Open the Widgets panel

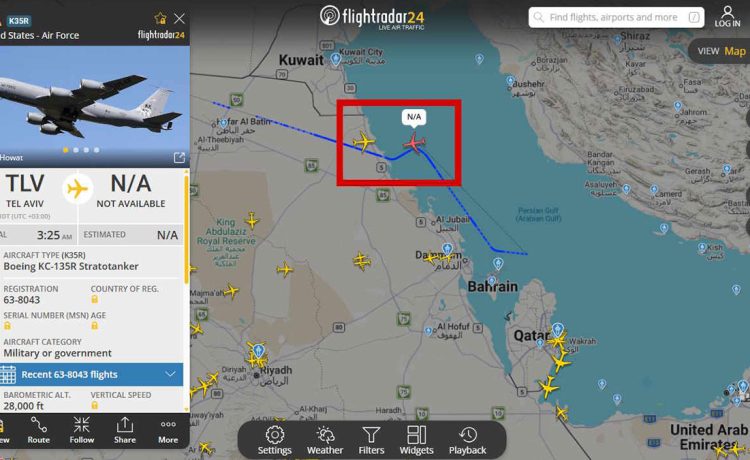click(416, 440)
